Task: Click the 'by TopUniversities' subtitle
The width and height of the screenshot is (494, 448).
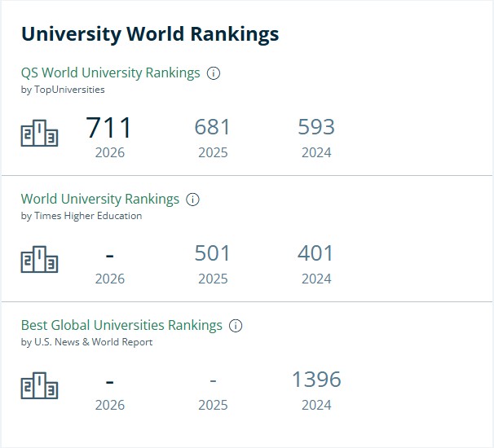Action: click(x=63, y=90)
